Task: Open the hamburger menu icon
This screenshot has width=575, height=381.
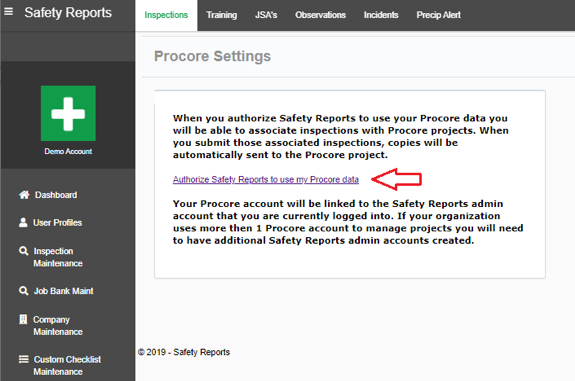Action: [x=8, y=12]
